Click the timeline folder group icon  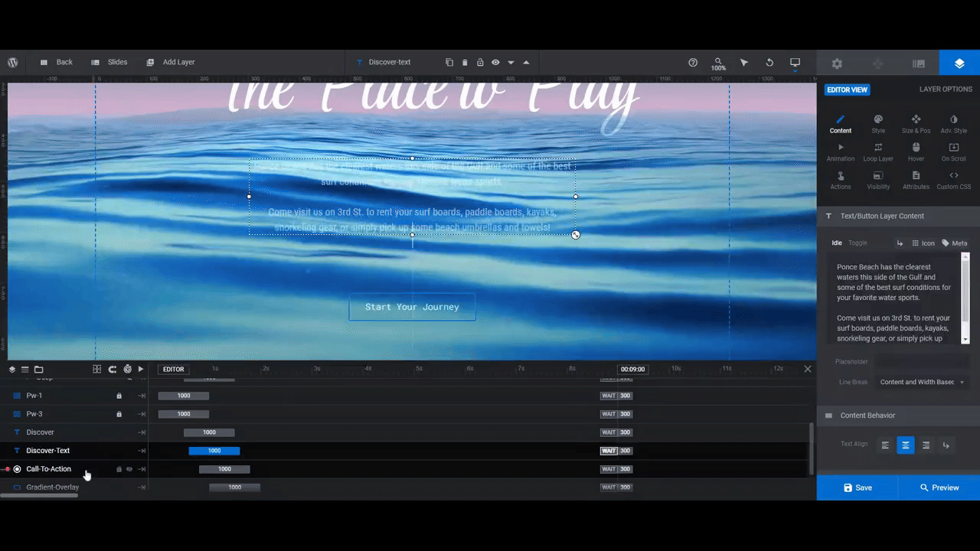tap(39, 369)
